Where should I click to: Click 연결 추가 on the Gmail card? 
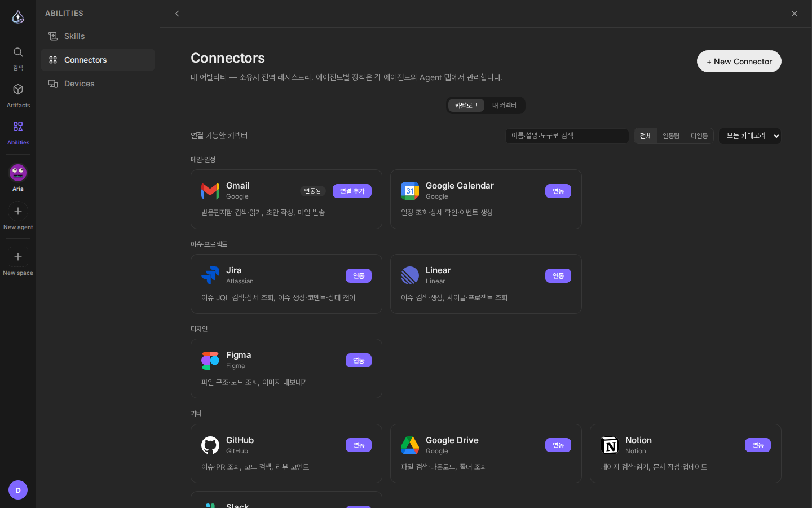point(352,191)
